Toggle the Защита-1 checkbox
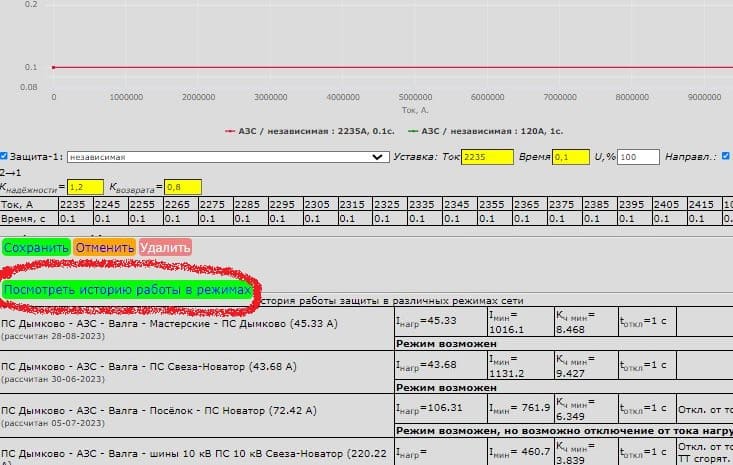Viewport: 733px width, 465px height. (x=4, y=157)
